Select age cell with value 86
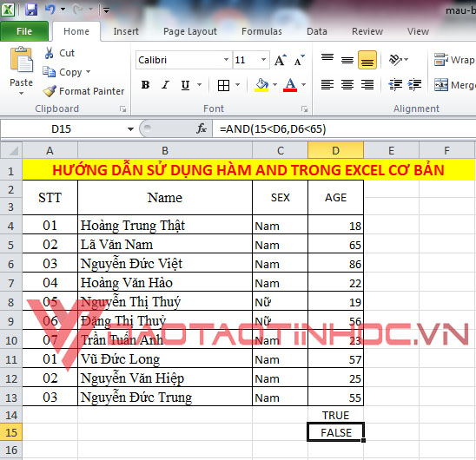Screen dimensions: 476x460 click(335, 263)
